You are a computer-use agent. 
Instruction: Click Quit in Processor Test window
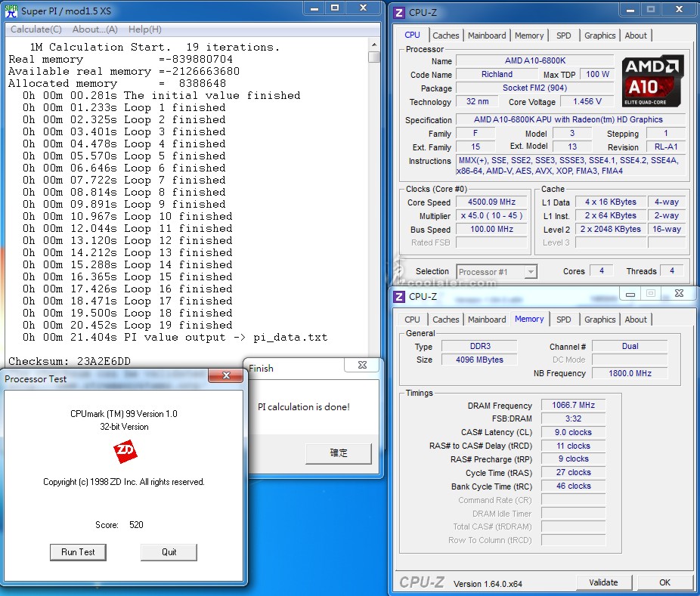pyautogui.click(x=169, y=552)
